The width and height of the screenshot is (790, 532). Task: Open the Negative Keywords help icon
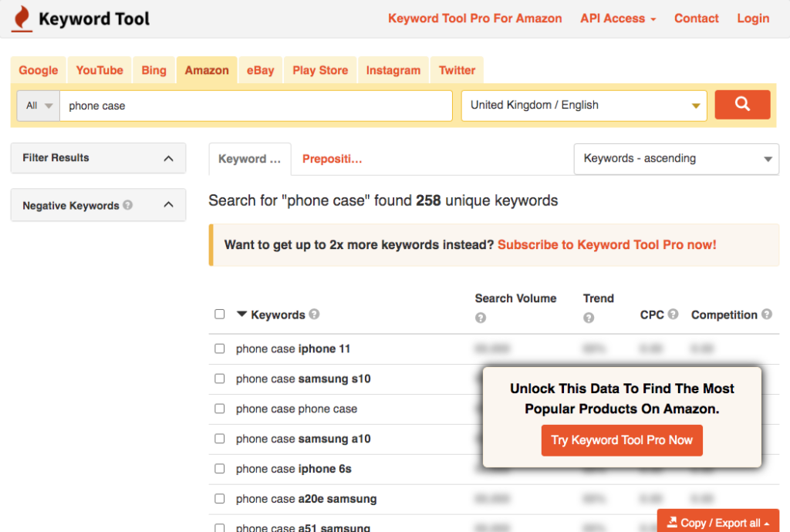click(x=128, y=205)
